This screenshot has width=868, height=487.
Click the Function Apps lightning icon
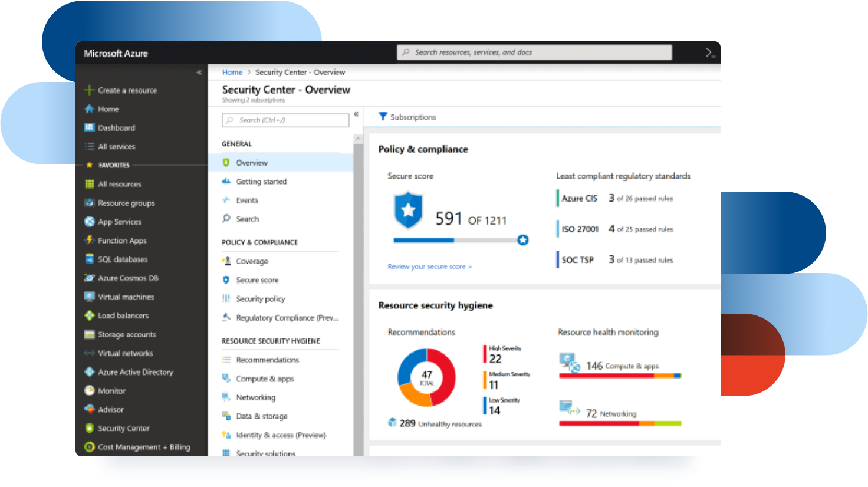(x=89, y=240)
